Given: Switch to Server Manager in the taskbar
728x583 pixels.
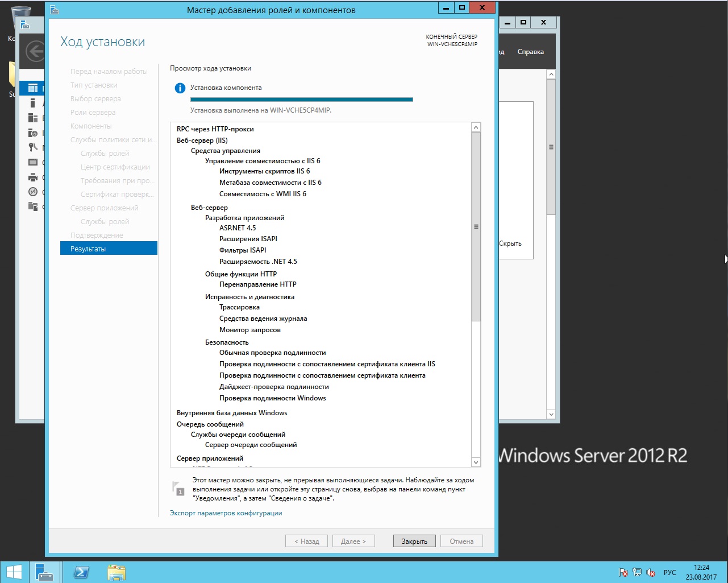Looking at the screenshot, I should (44, 571).
